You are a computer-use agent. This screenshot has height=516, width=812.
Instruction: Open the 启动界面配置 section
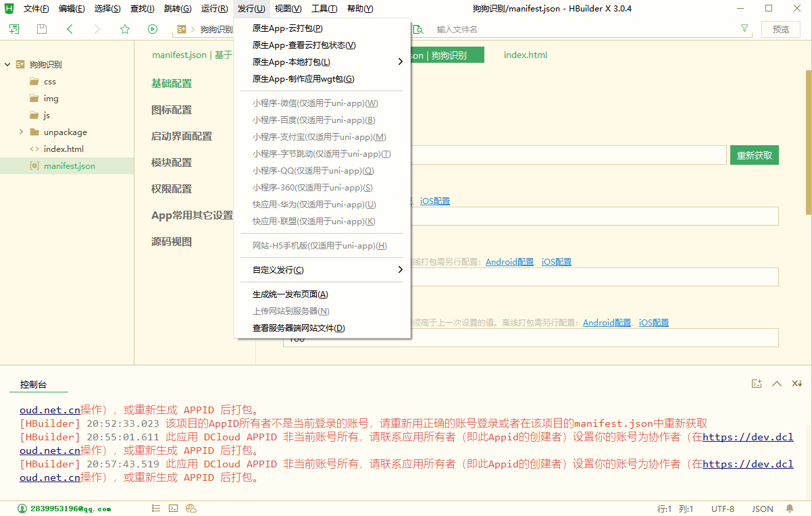tap(182, 136)
